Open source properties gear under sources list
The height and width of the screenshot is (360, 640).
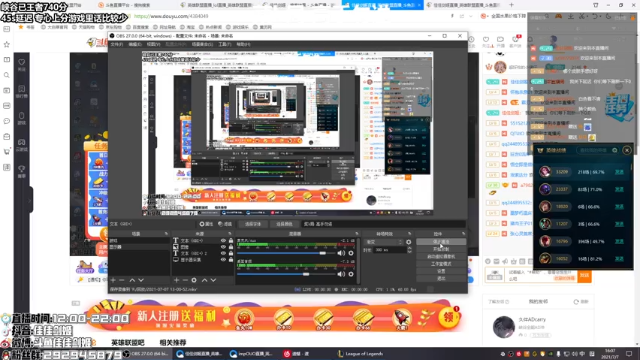click(194, 280)
